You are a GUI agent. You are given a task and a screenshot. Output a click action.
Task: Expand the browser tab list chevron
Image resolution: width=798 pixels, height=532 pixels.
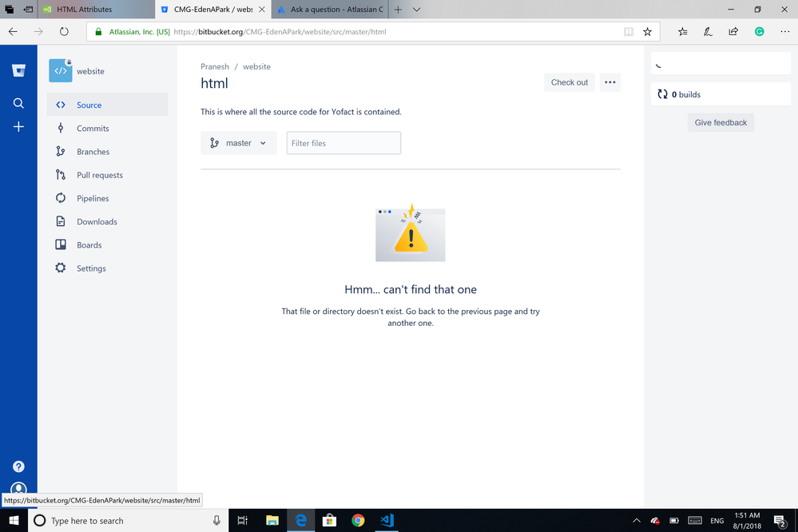(416, 10)
